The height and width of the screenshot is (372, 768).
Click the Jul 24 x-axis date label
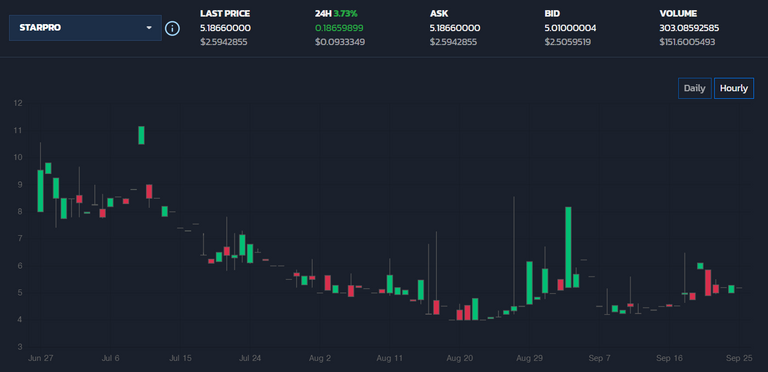pyautogui.click(x=249, y=358)
